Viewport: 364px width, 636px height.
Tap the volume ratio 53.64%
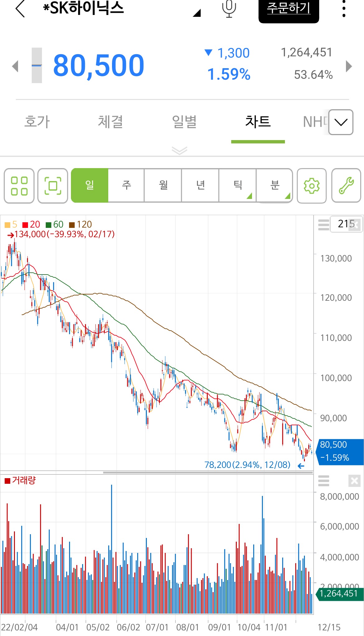click(313, 75)
